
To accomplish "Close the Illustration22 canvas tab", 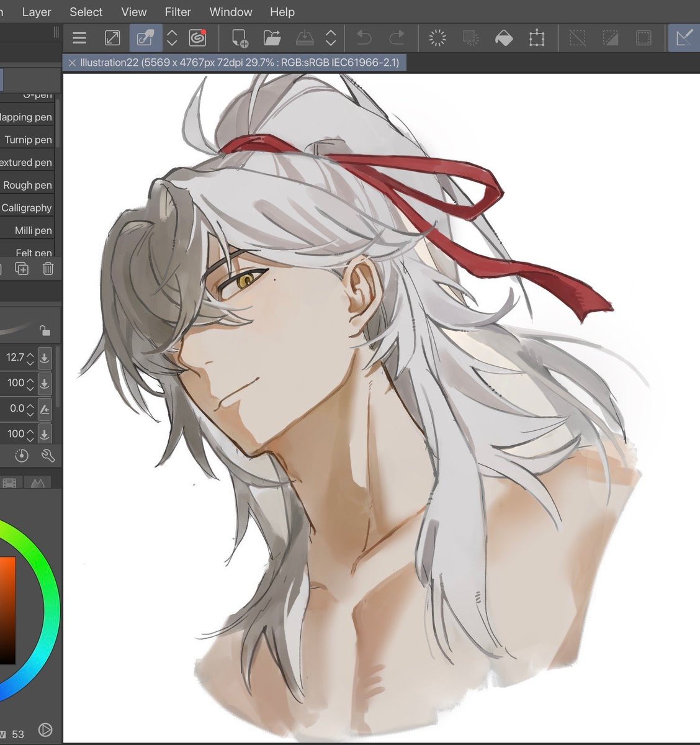I will pyautogui.click(x=72, y=63).
